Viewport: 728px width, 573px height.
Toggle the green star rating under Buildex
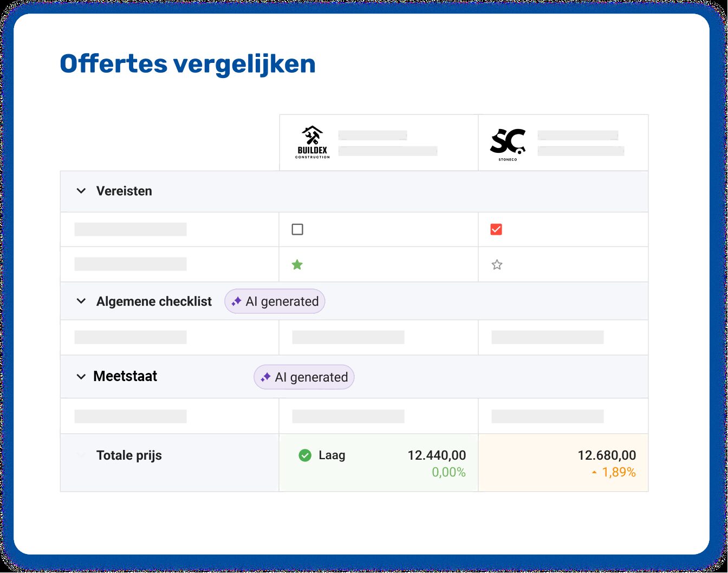[297, 265]
